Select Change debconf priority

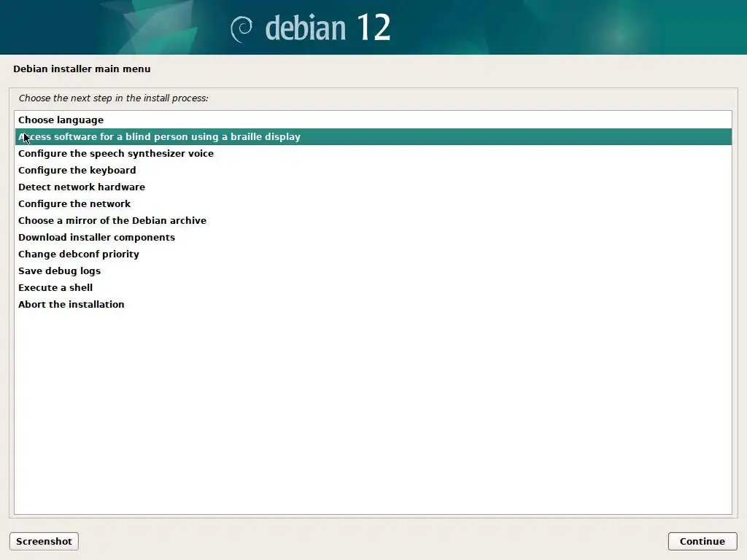click(373, 254)
